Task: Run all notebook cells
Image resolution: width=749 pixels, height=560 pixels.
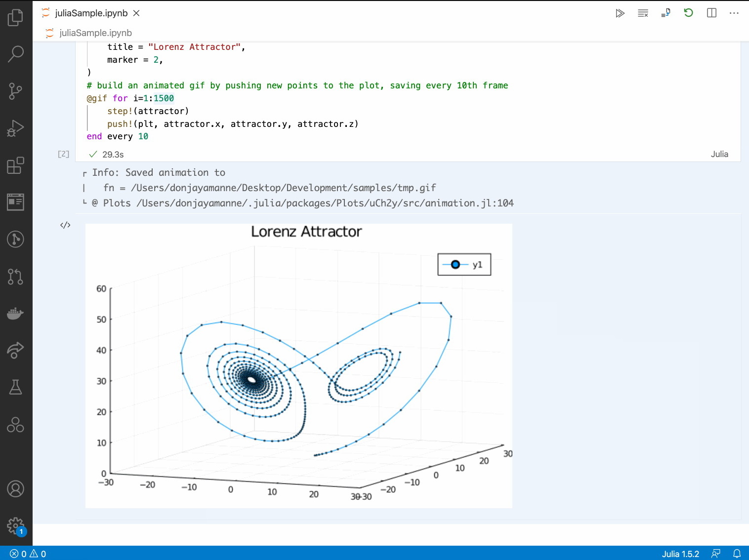Action: click(x=620, y=13)
